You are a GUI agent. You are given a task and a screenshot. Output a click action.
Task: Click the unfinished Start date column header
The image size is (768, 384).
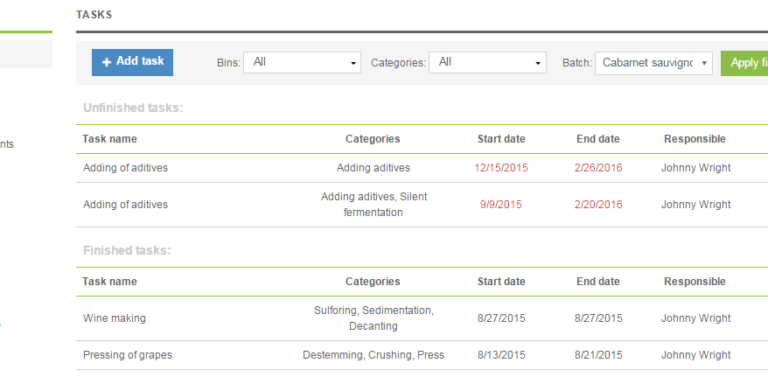pyautogui.click(x=501, y=139)
